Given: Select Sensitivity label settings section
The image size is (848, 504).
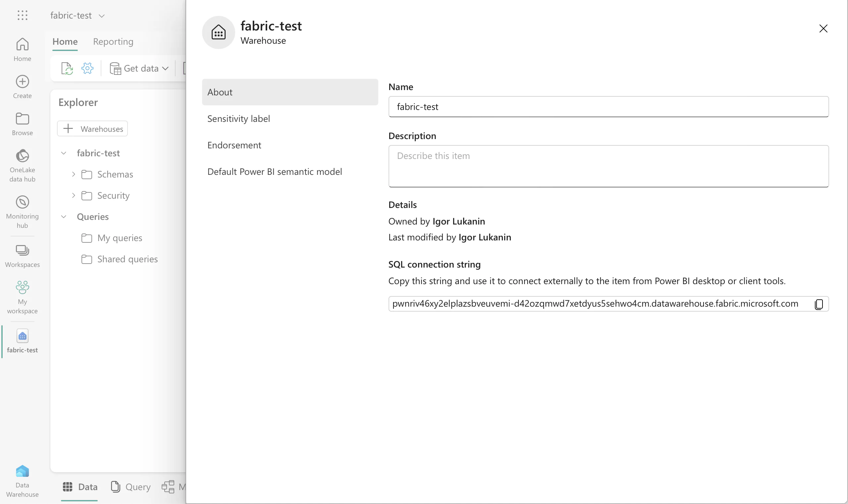Looking at the screenshot, I should click(x=238, y=119).
